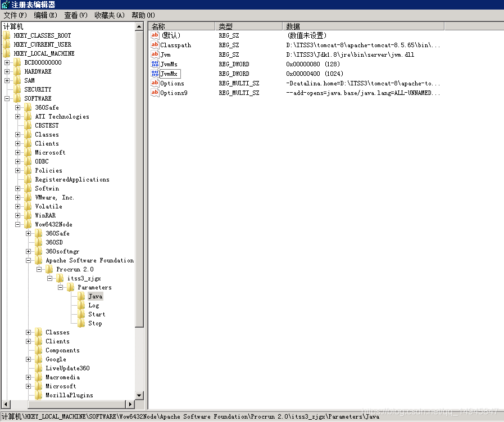Expand the VMware, Inc. key

17,197
